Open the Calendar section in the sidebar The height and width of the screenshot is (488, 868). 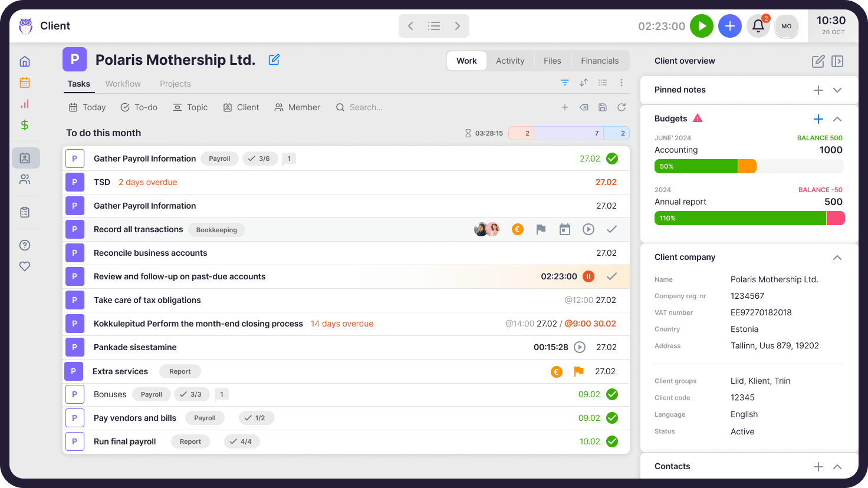(x=25, y=83)
